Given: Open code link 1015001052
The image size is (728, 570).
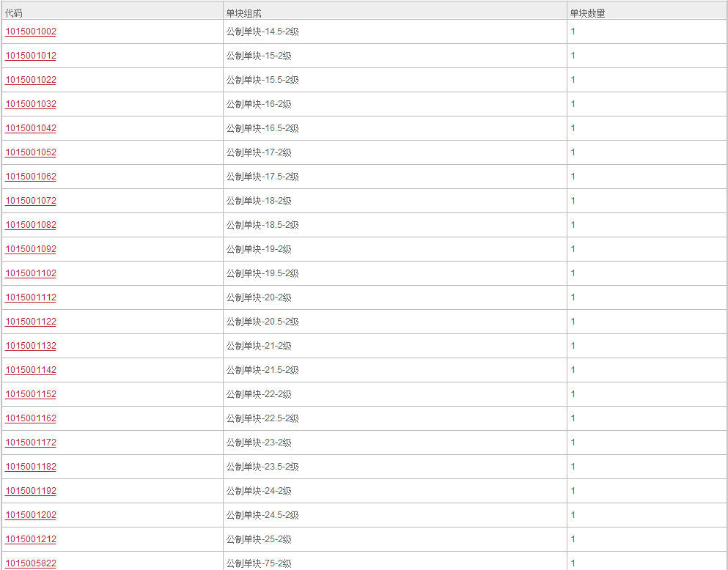Looking at the screenshot, I should tap(31, 152).
